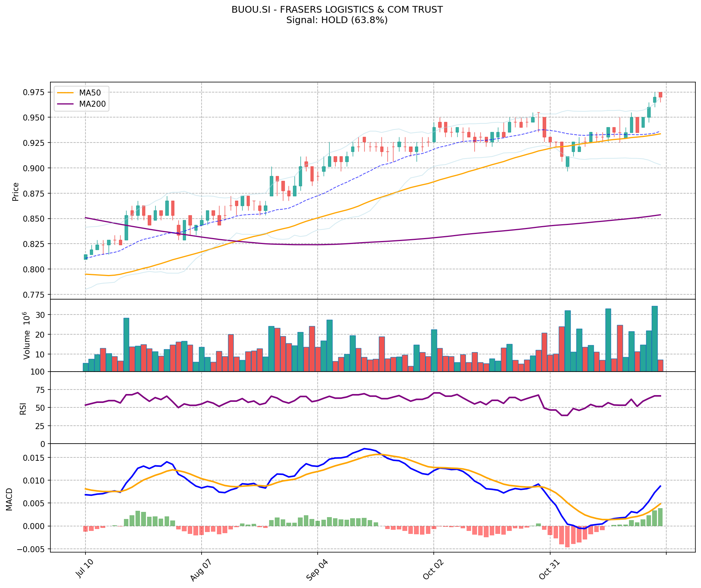Click the Price y-axis label

pyautogui.click(x=16, y=191)
